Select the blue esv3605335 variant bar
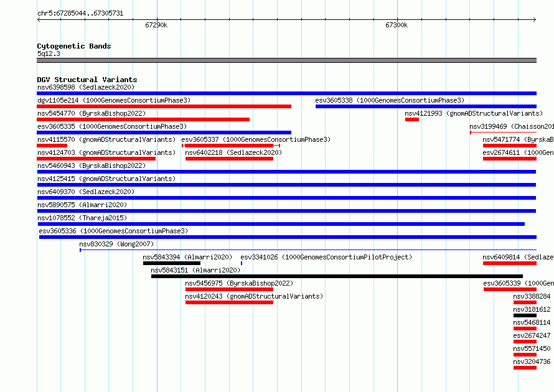Viewport: 554px width, 392px height. click(164, 133)
